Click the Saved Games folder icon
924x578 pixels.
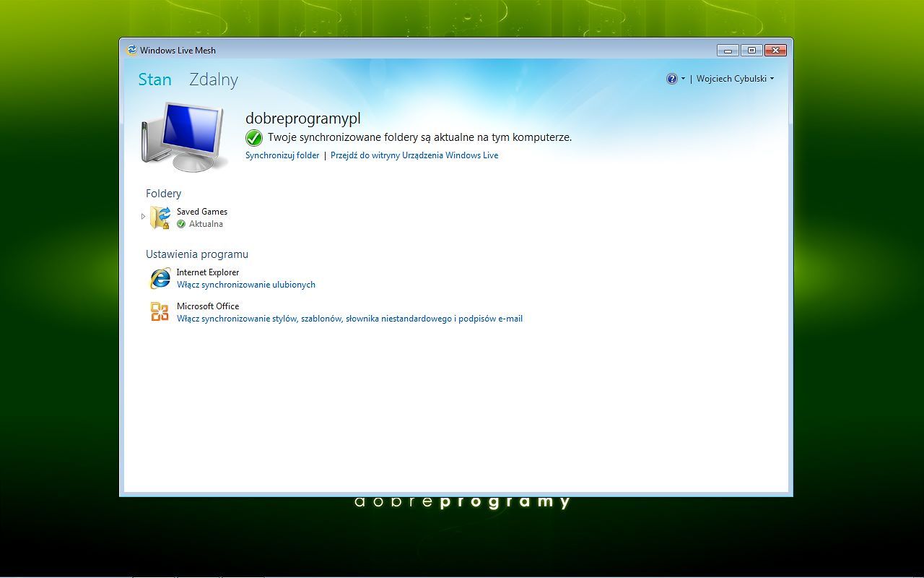160,217
